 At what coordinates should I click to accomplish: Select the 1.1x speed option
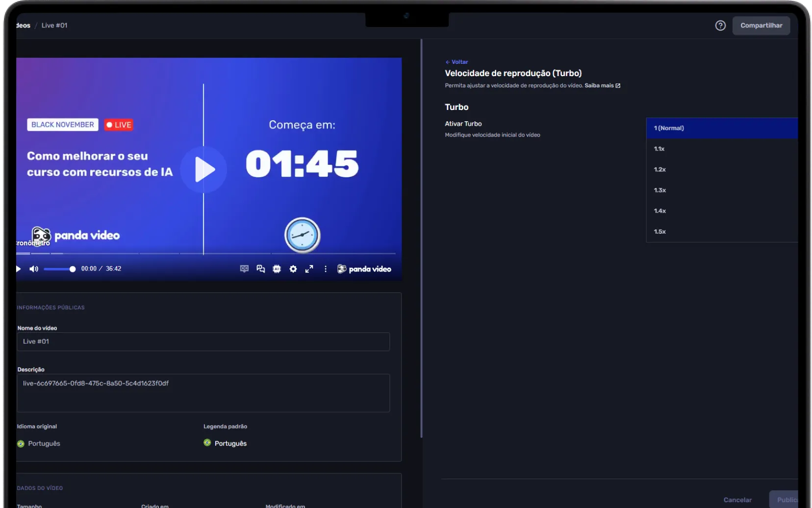point(722,149)
